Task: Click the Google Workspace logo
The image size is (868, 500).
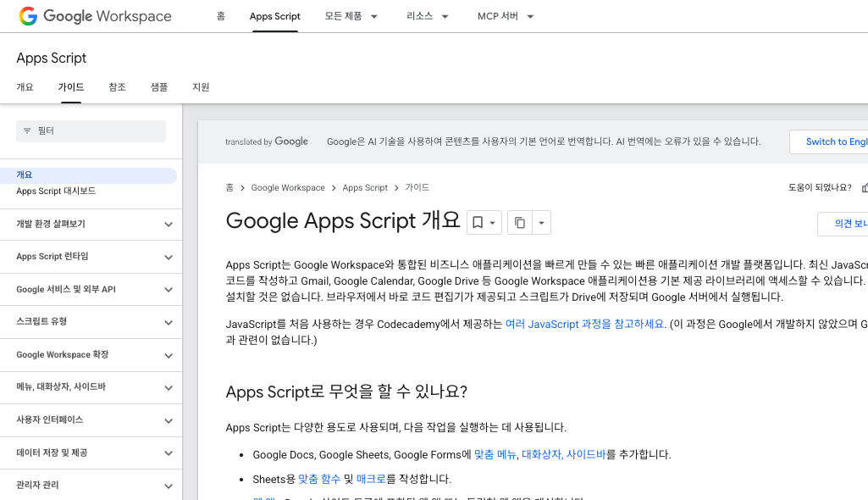Action: (95, 16)
